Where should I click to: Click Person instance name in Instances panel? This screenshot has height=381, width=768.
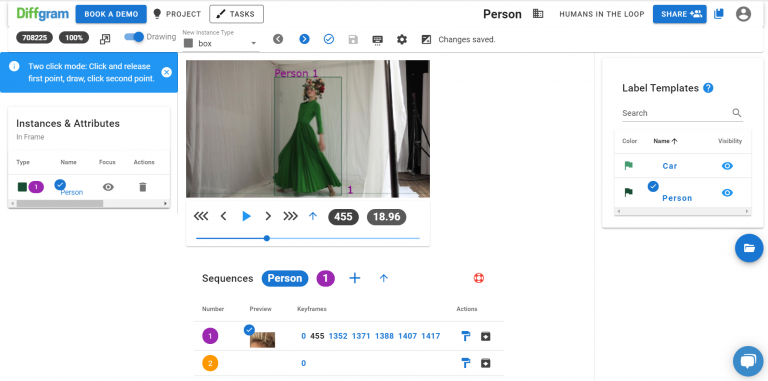(x=72, y=192)
